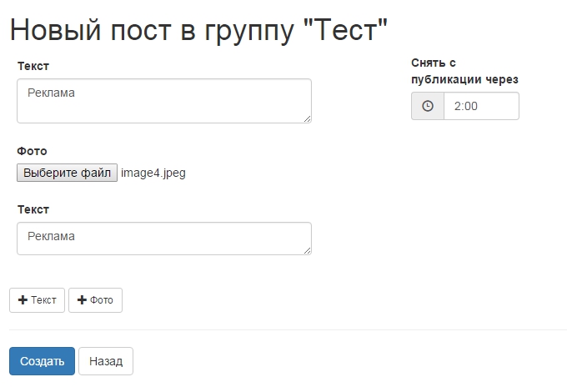
Task: Click the selected file name image4.jpeg
Action: coord(153,173)
